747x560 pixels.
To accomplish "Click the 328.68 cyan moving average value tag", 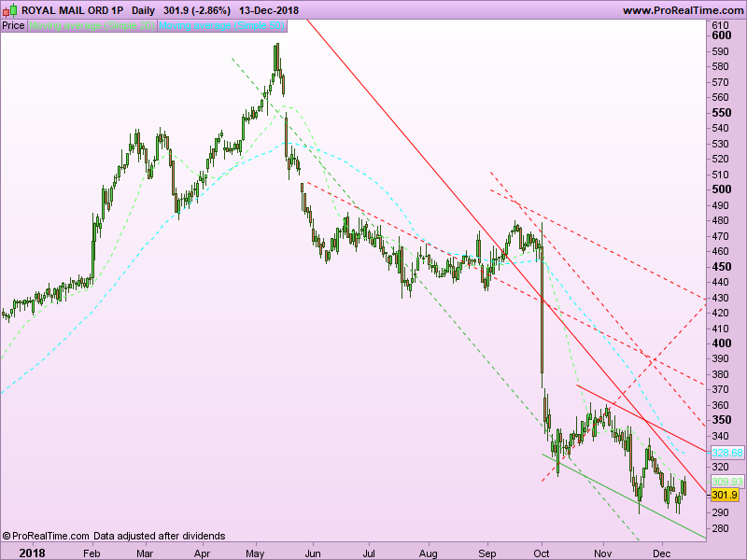I will (727, 453).
